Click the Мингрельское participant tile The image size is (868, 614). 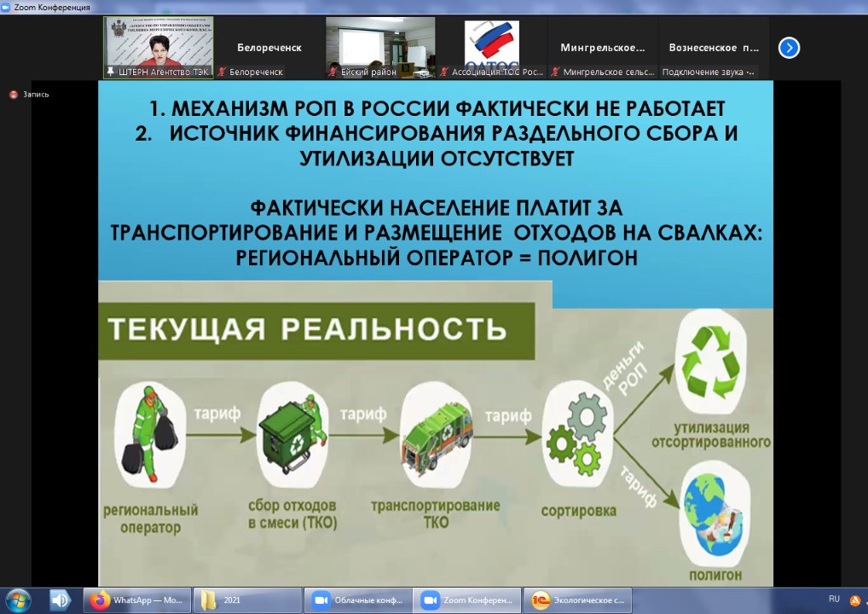click(603, 48)
